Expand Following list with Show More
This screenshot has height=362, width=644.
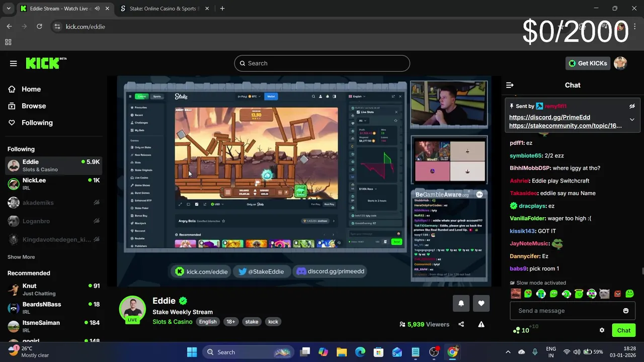[x=21, y=257]
